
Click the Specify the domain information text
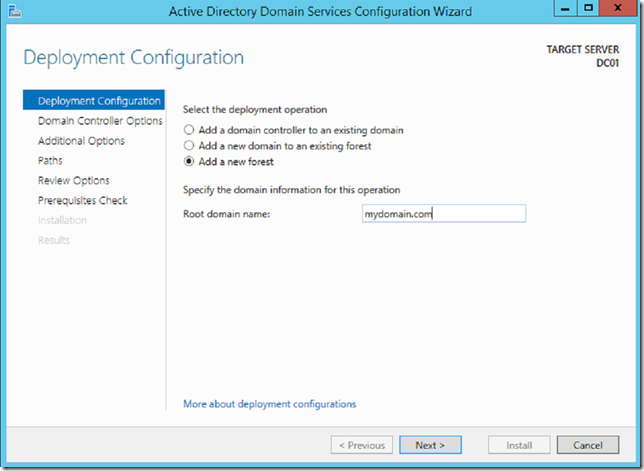tap(291, 190)
